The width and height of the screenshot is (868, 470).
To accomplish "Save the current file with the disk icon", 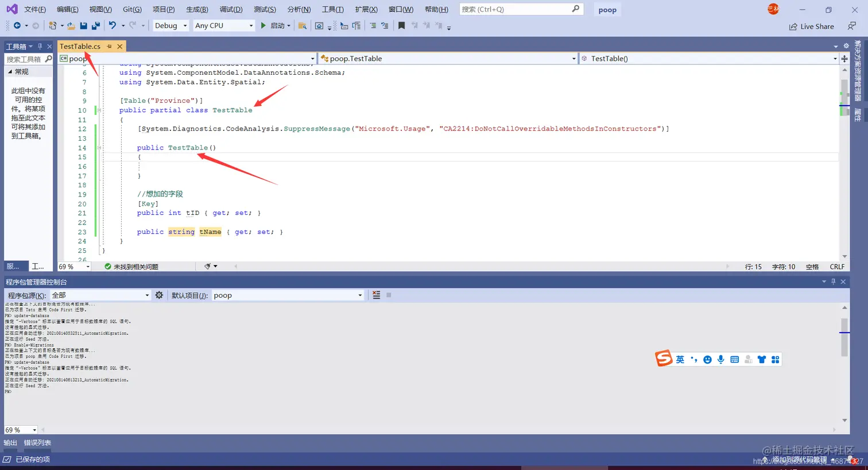I will [x=84, y=25].
